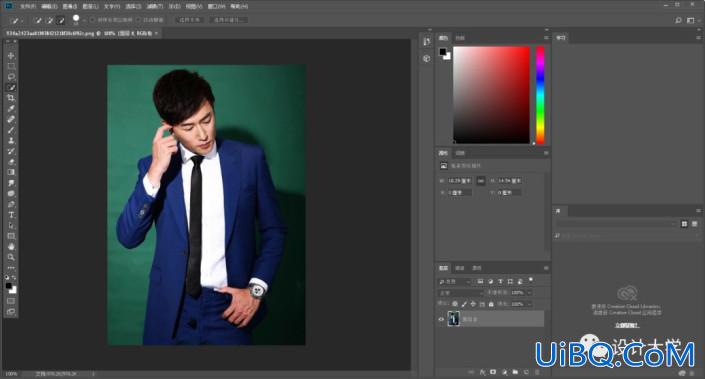This screenshot has width=705, height=379.
Task: Enable Auto-Enhance checkbox
Action: [x=138, y=20]
